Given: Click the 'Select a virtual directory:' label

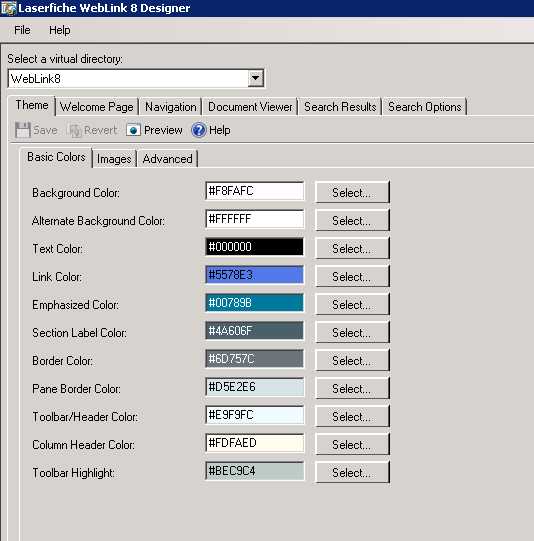Looking at the screenshot, I should tap(65, 59).
